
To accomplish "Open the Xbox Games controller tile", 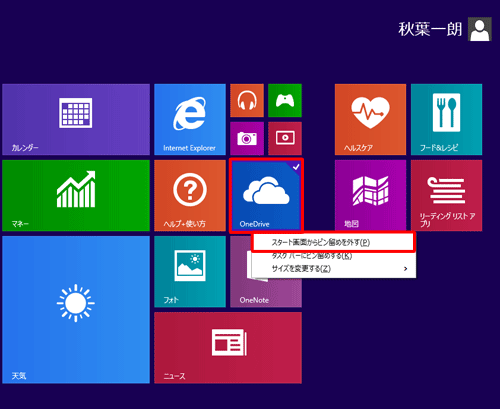I will [285, 101].
